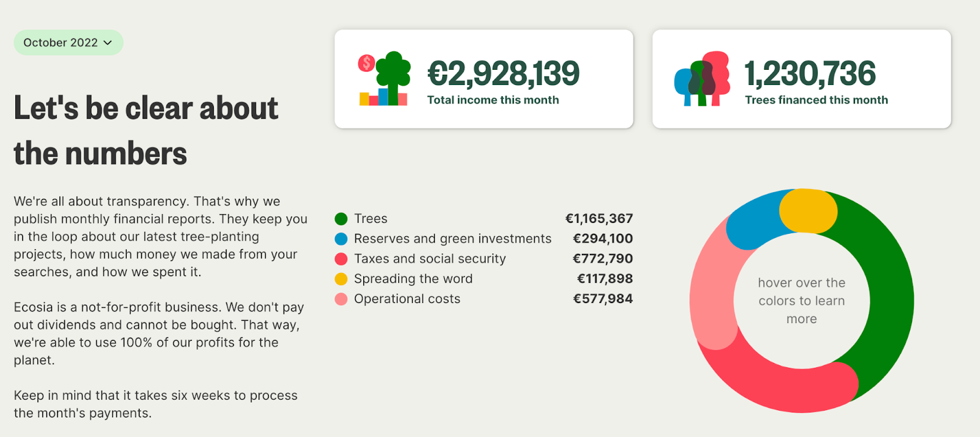Click the red Taxes legend dot
This screenshot has height=437, width=980.
(341, 259)
